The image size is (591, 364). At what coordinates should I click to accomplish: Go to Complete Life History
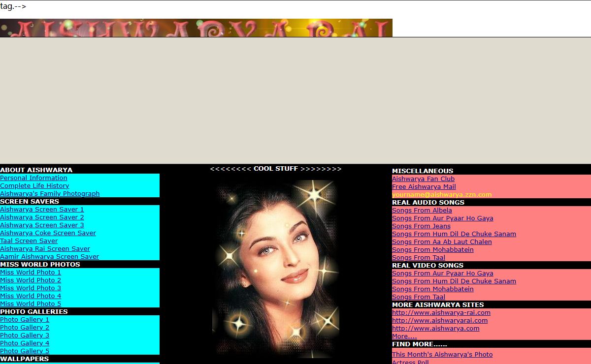tap(34, 186)
